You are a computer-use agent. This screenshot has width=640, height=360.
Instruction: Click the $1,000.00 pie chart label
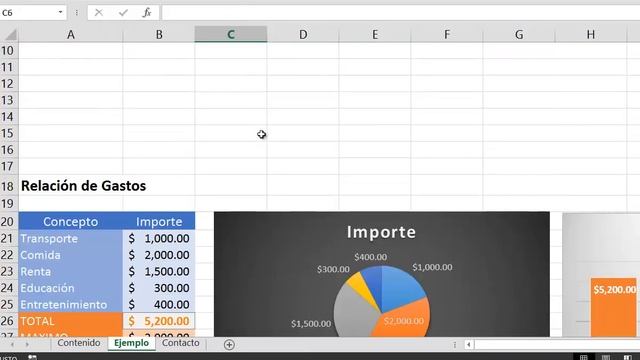pyautogui.click(x=432, y=267)
